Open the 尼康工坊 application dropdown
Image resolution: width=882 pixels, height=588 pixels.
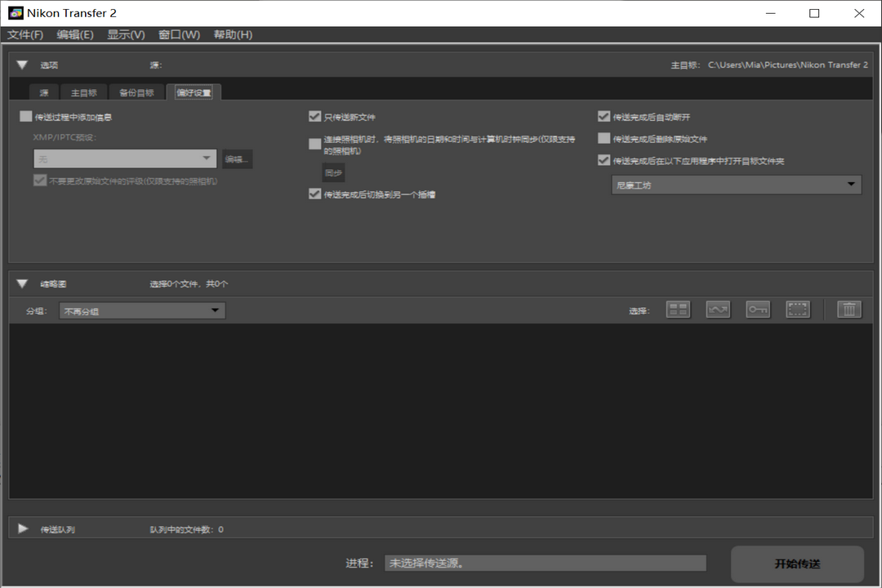click(736, 185)
